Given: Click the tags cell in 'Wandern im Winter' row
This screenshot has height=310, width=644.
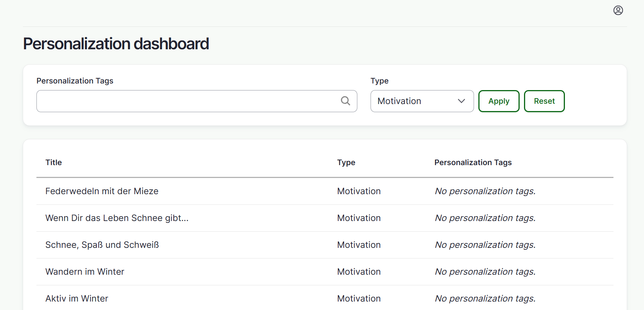Looking at the screenshot, I should pos(485,272).
